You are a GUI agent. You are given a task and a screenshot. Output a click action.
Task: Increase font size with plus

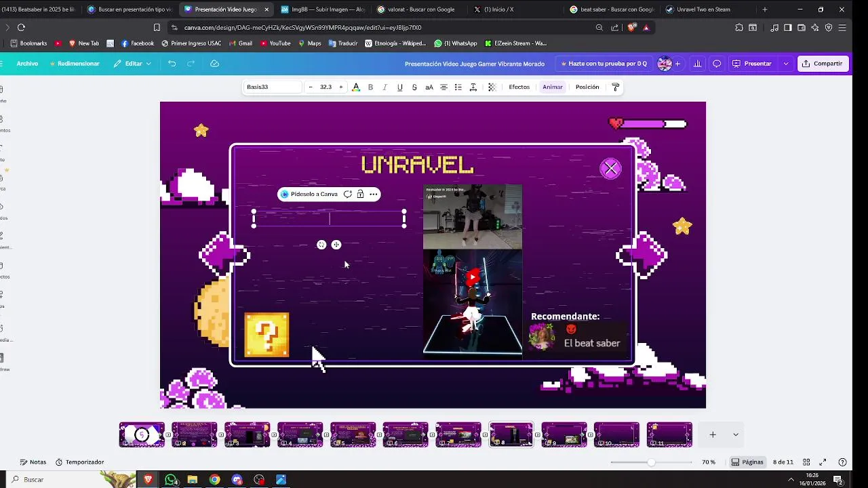[340, 87]
